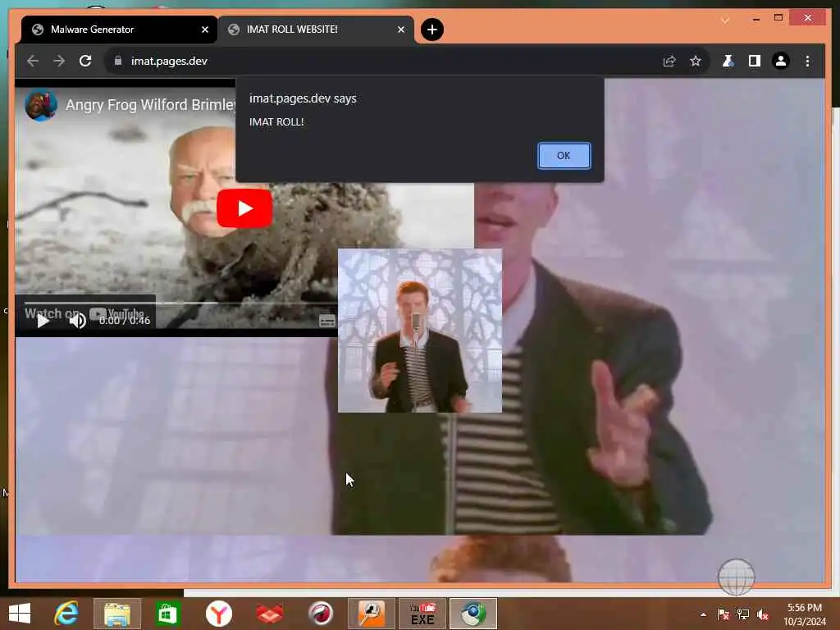Open the Angry Frog Wilford Brimley video title
The width and height of the screenshot is (840, 630).
[151, 104]
